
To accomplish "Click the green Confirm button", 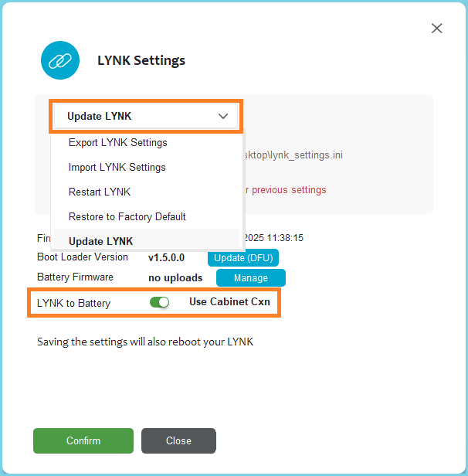I will click(83, 440).
